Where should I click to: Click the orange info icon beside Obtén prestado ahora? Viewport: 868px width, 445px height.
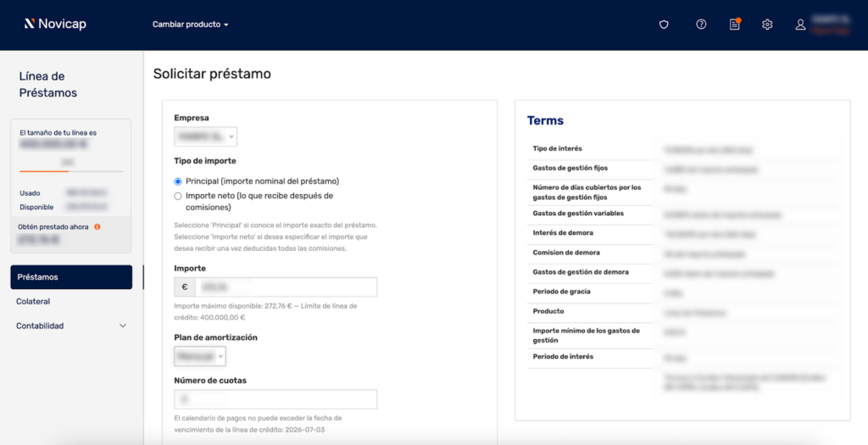click(x=97, y=227)
